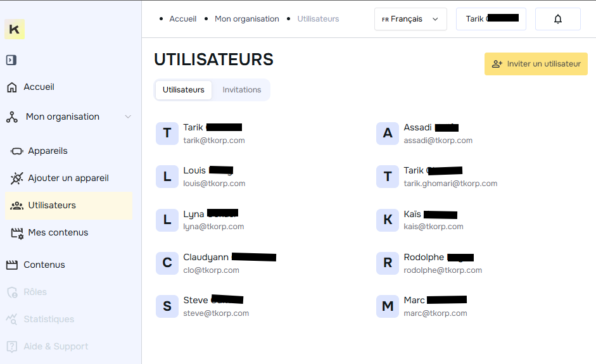Select the marc@tkorp.com user avatar
The height and width of the screenshot is (364, 596).
coord(388,306)
